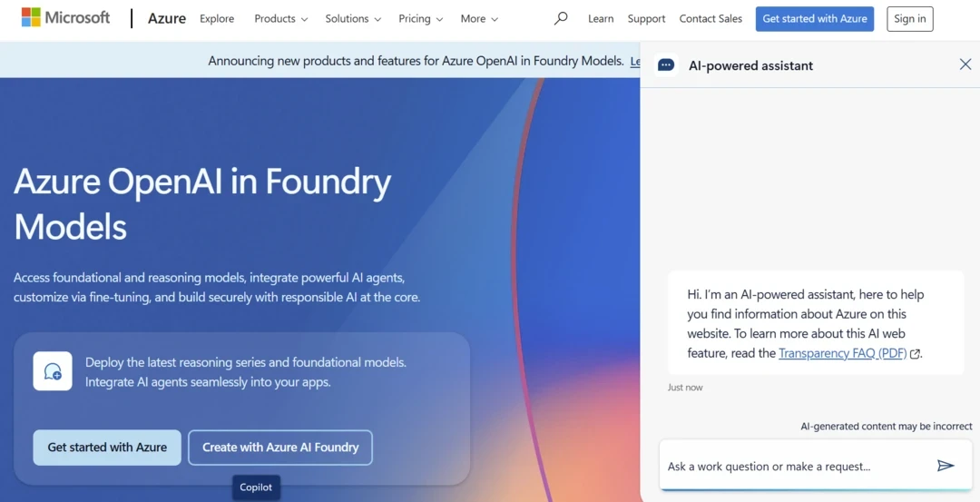Expand the Products dropdown menu
The width and height of the screenshot is (980, 502).
[x=280, y=18]
